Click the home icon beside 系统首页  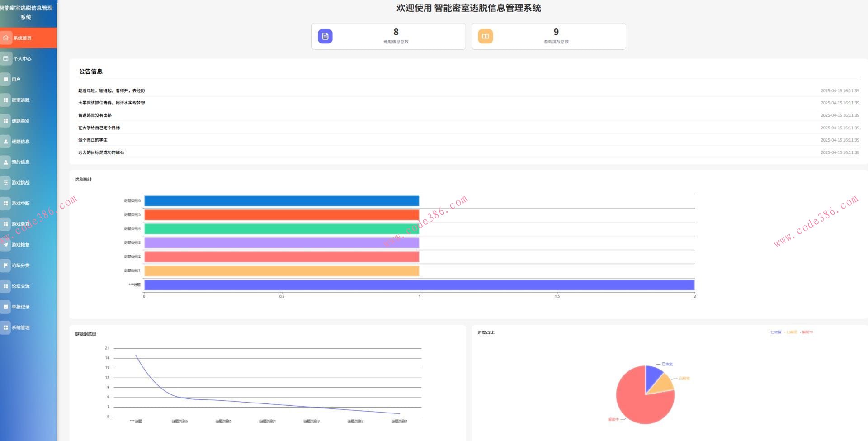click(x=6, y=38)
